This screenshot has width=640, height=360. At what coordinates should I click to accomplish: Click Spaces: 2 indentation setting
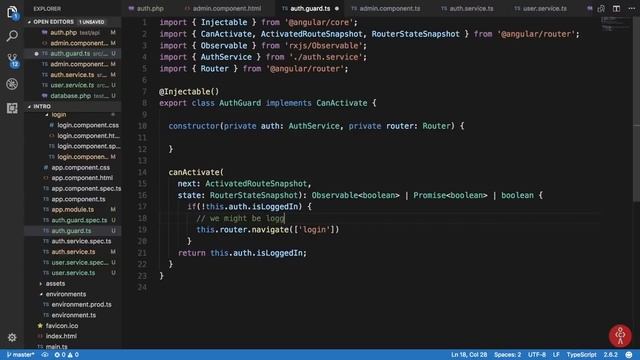pos(507,355)
